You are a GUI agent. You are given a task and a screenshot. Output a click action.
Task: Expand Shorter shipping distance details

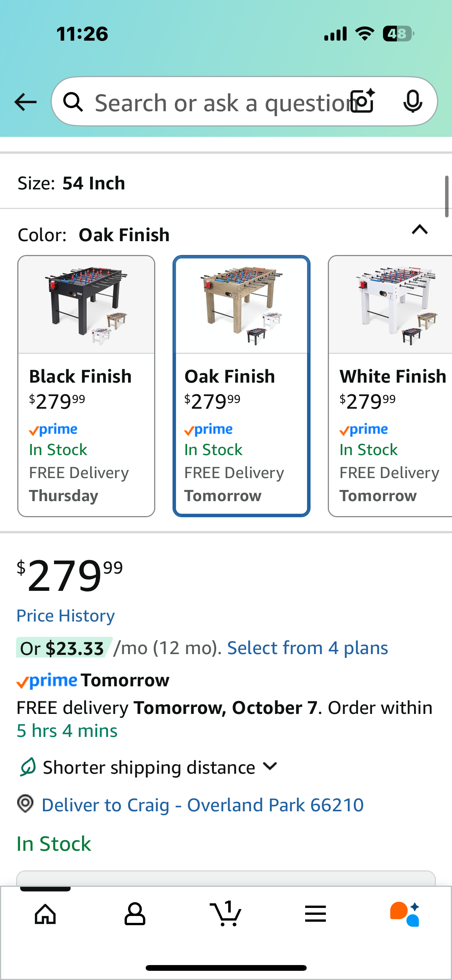[x=270, y=766]
